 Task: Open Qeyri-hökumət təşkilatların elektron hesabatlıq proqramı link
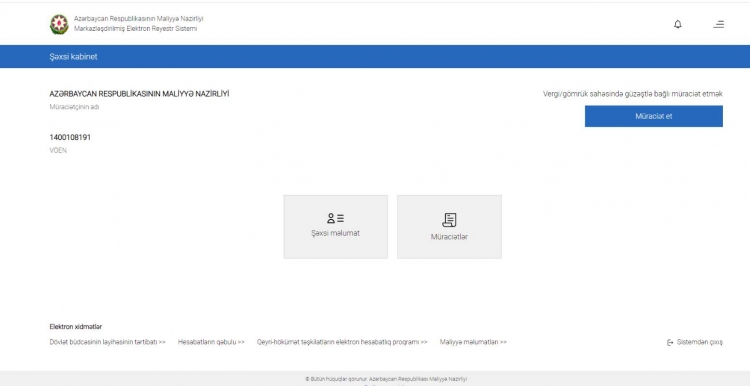342,342
